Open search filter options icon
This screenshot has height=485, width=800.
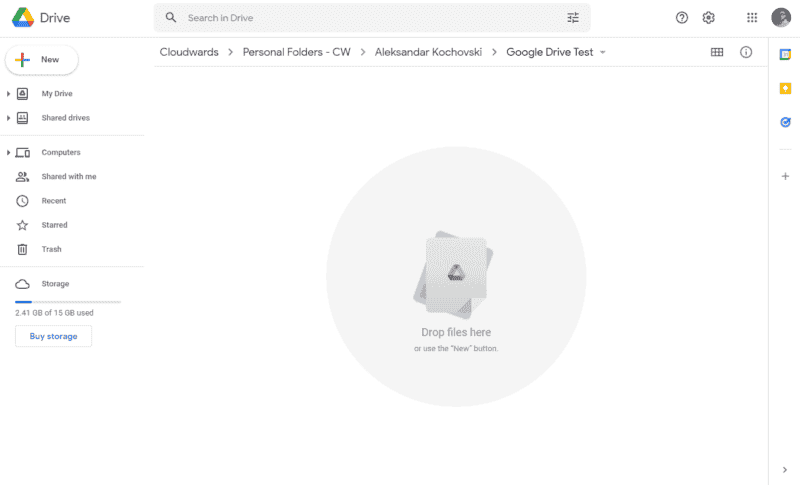pyautogui.click(x=573, y=18)
